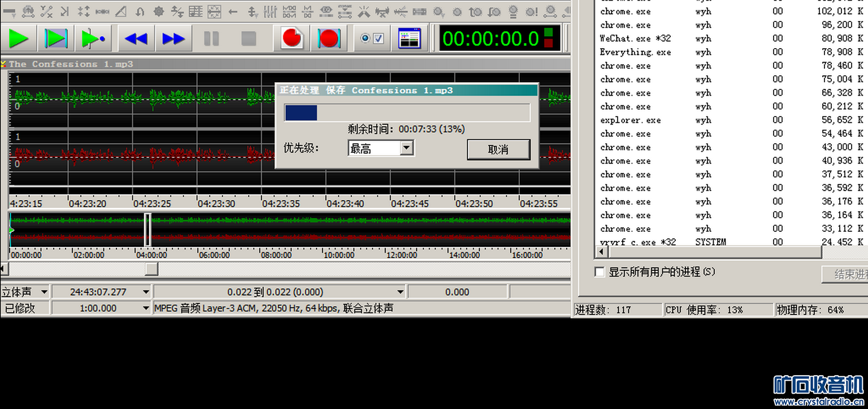
Task: Pause playback with the grey pause button
Action: 211,38
